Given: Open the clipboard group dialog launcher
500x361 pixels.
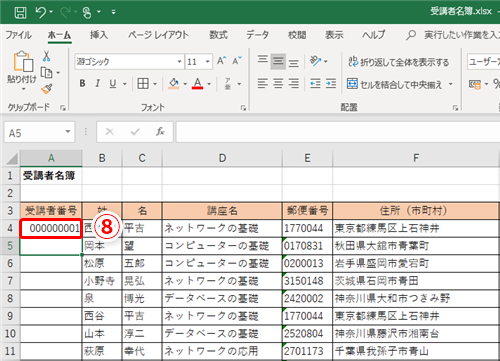Looking at the screenshot, I should point(62,108).
